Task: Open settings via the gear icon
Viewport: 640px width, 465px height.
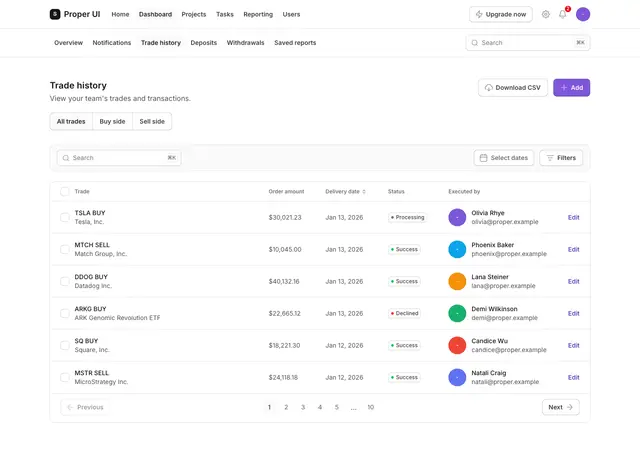Action: click(545, 14)
